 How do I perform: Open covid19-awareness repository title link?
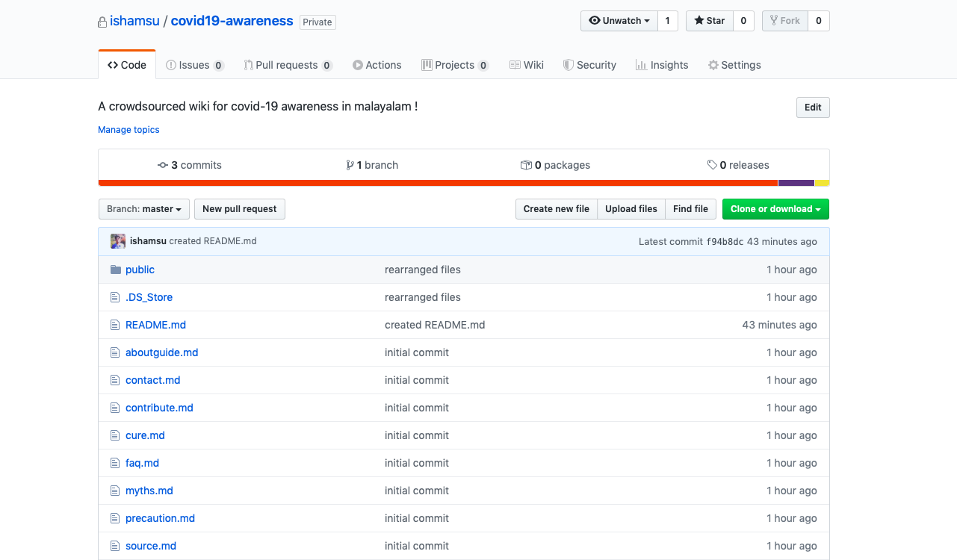pyautogui.click(x=232, y=21)
